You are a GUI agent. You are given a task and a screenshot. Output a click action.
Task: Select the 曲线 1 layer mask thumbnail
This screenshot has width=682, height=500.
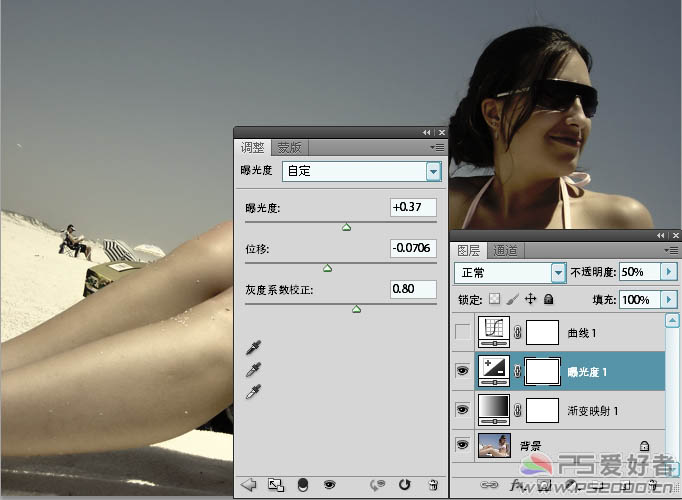tap(543, 333)
